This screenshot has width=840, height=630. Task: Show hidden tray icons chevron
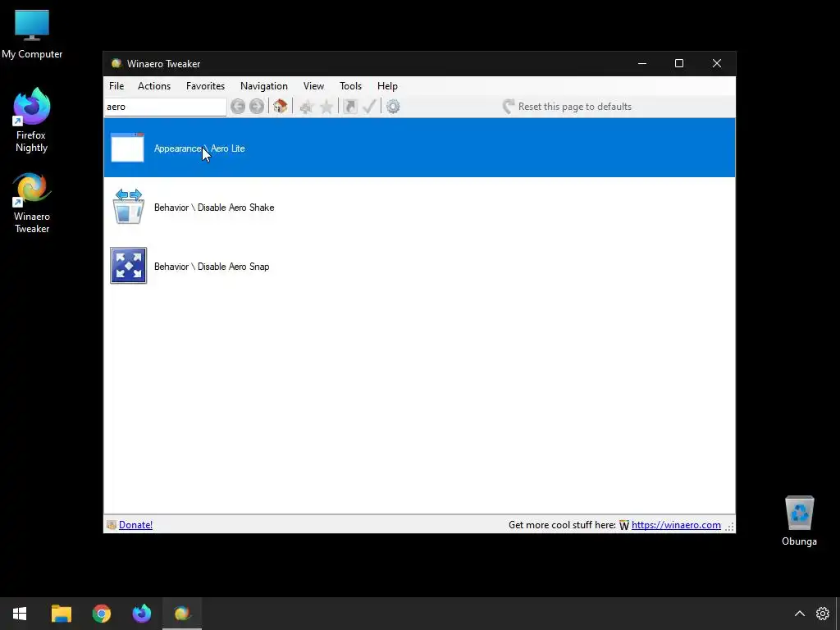799,614
